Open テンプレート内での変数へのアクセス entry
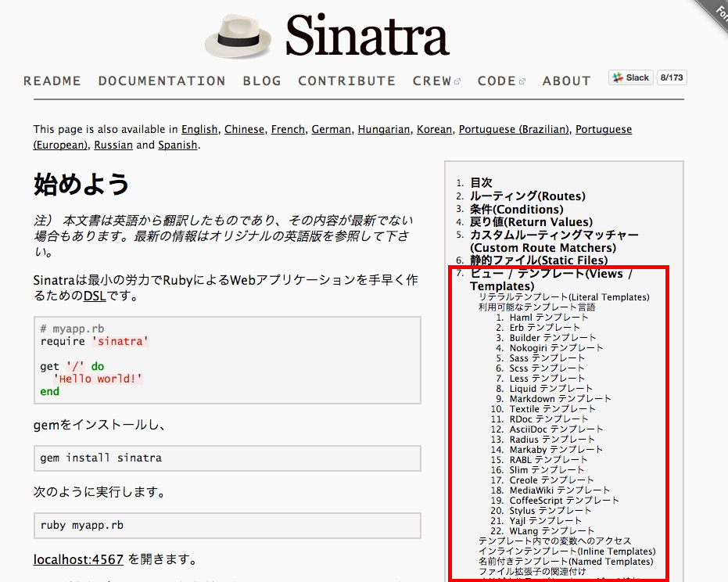728x582 pixels. click(x=555, y=541)
